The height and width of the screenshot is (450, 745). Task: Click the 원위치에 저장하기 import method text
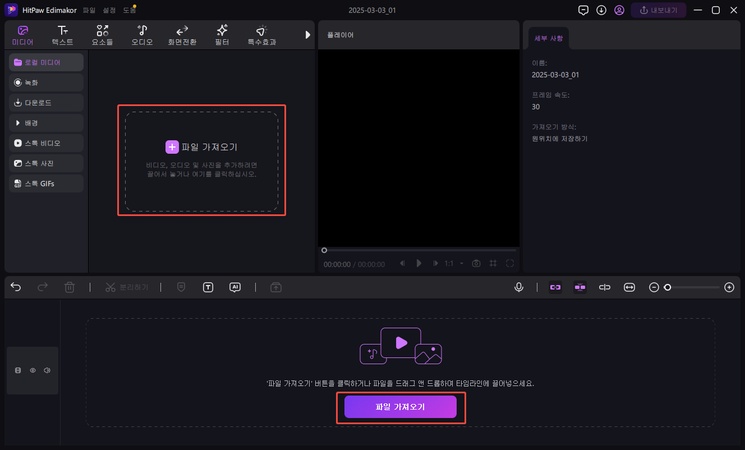click(559, 139)
